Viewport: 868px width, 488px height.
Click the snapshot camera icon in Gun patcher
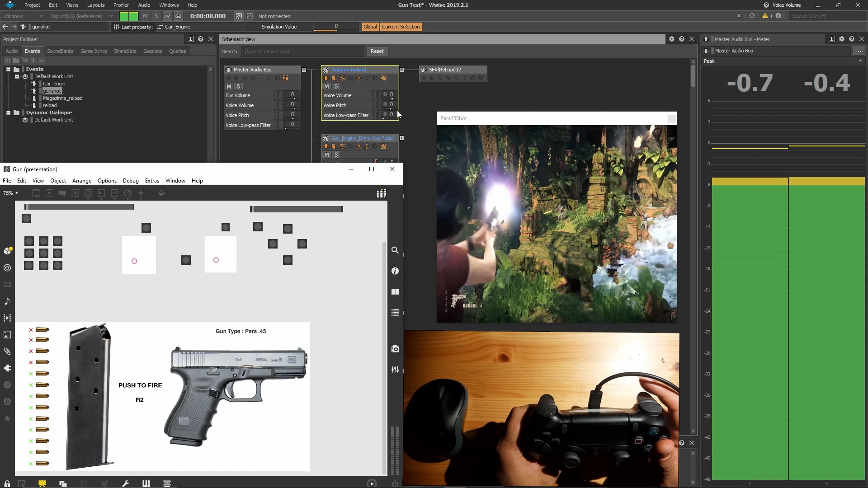click(395, 349)
